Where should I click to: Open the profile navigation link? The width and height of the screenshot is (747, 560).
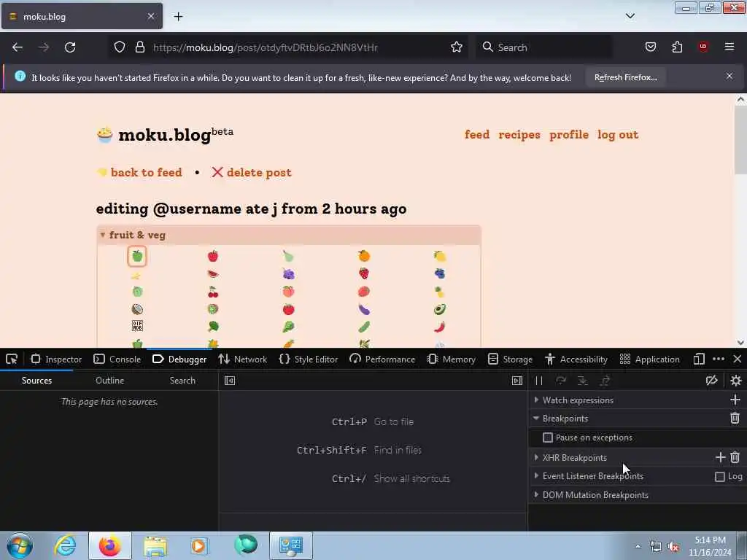(569, 135)
